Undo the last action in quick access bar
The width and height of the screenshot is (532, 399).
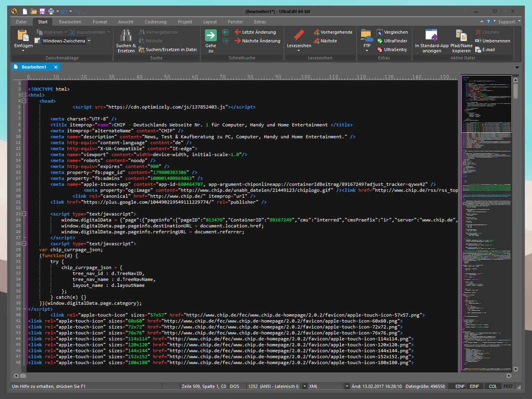pos(64,11)
